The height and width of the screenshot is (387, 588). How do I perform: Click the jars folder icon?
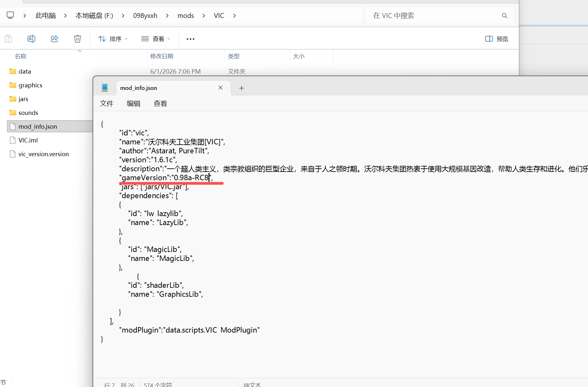(x=13, y=99)
